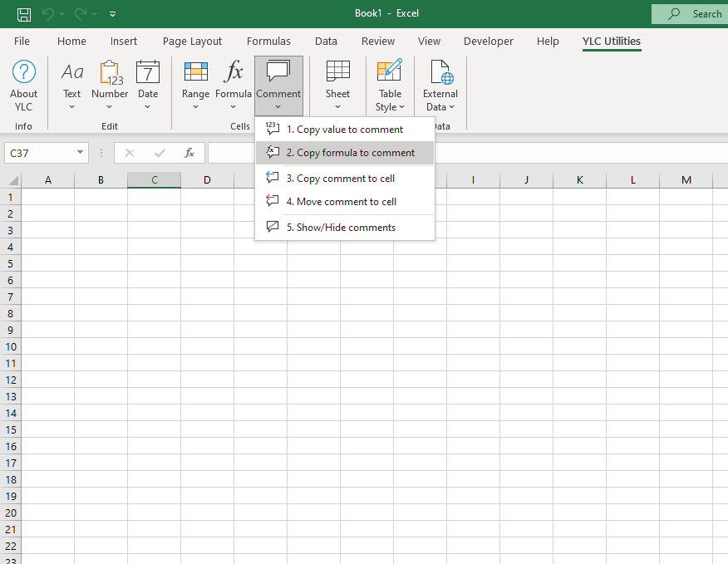The height and width of the screenshot is (564, 728).
Task: Open the Text tools icon
Action: 72,72
